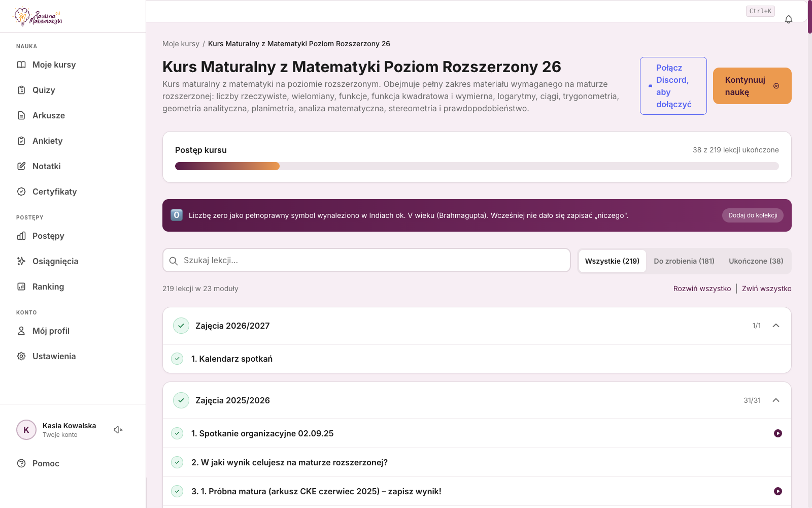Open the Ankiety survey icon
812x508 pixels.
[x=21, y=141]
